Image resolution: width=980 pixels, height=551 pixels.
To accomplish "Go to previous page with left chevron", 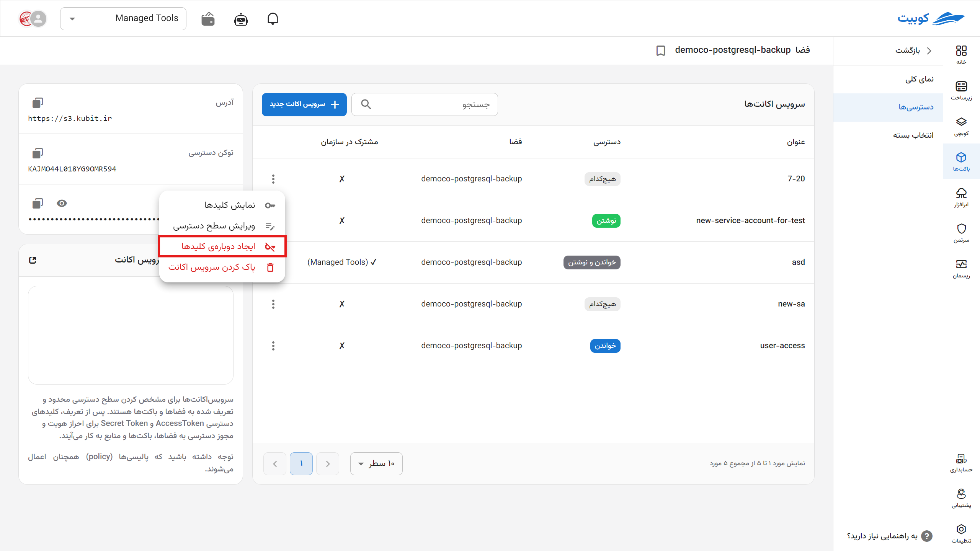I will tap(275, 464).
